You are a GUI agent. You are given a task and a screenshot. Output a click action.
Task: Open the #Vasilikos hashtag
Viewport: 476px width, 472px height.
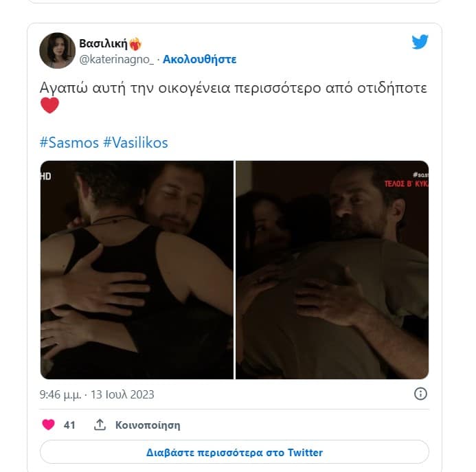(135, 143)
